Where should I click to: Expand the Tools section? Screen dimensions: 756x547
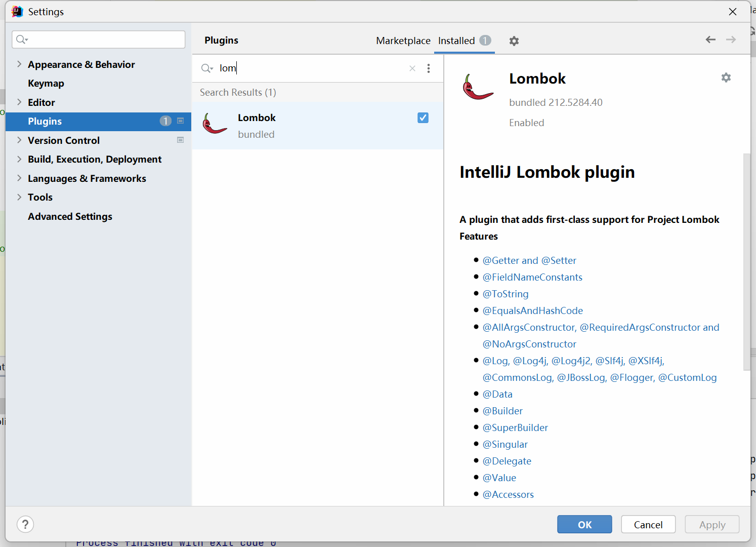pos(19,197)
